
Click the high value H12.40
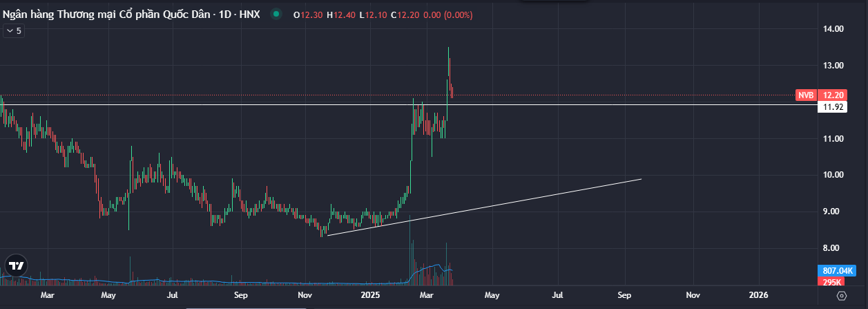point(341,15)
